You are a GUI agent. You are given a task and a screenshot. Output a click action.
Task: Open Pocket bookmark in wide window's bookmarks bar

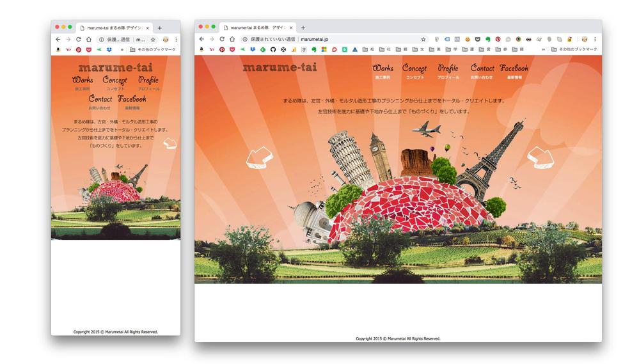point(232,49)
